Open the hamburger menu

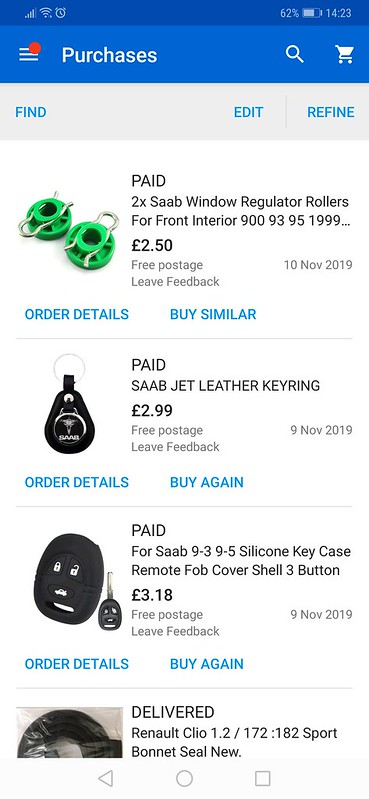click(x=29, y=55)
